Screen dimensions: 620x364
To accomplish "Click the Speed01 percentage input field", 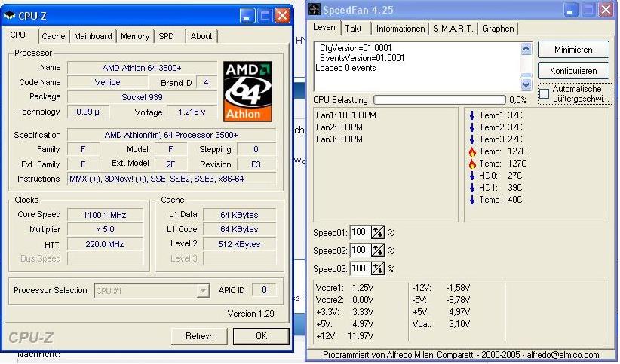I will pyautogui.click(x=361, y=232).
